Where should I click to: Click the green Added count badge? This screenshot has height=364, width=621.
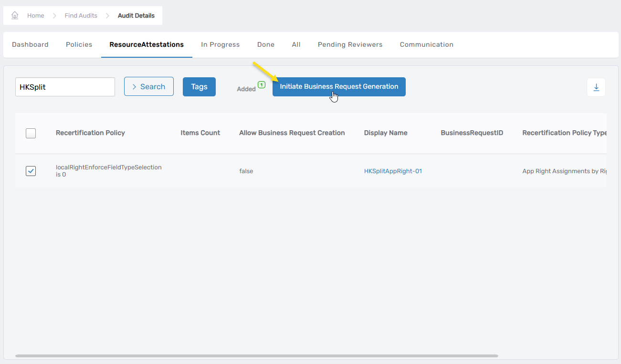(261, 85)
